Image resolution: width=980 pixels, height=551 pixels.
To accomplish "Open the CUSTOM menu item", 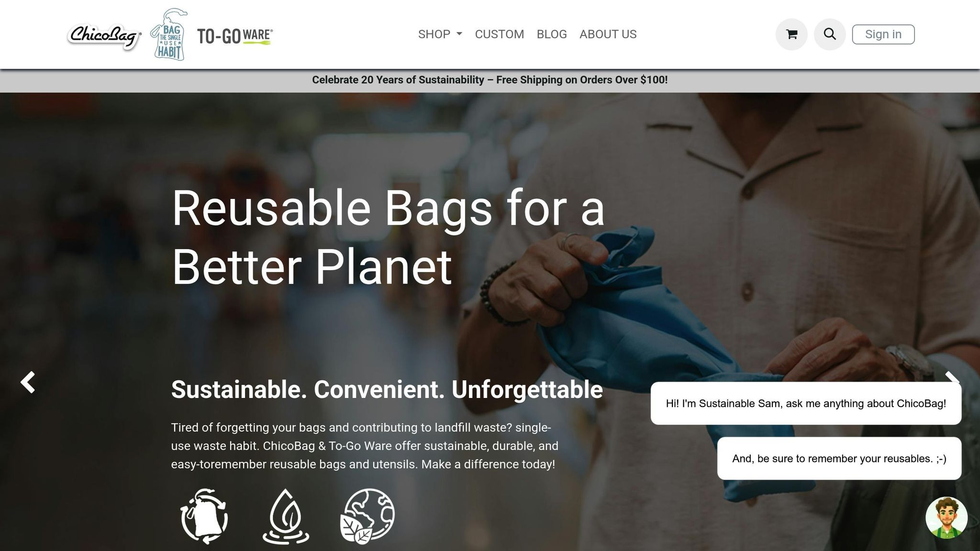I will pyautogui.click(x=500, y=34).
